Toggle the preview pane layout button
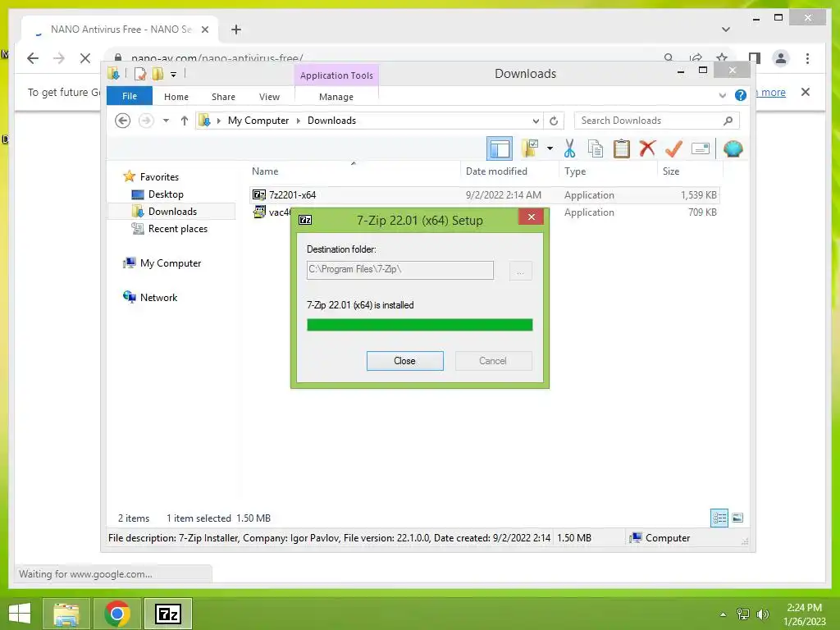 [x=500, y=148]
